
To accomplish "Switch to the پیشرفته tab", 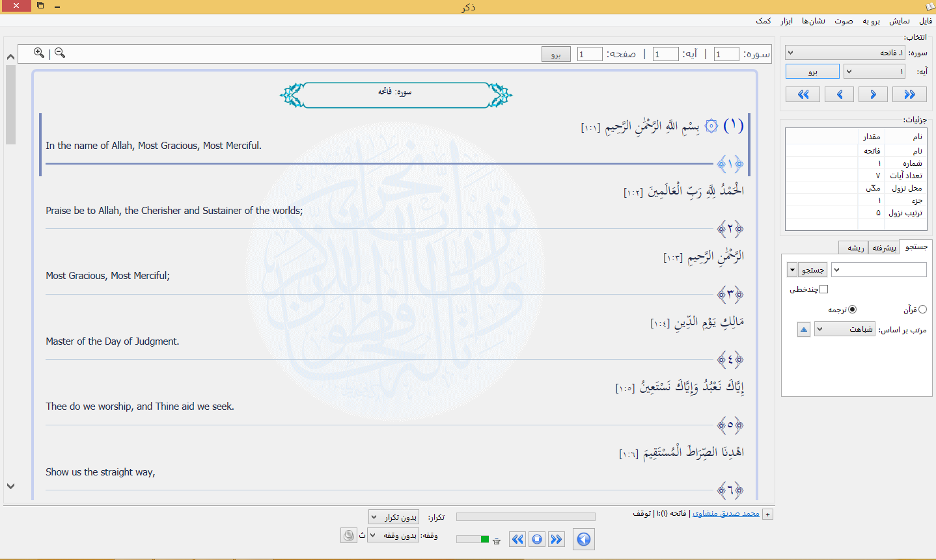I will pyautogui.click(x=884, y=248).
